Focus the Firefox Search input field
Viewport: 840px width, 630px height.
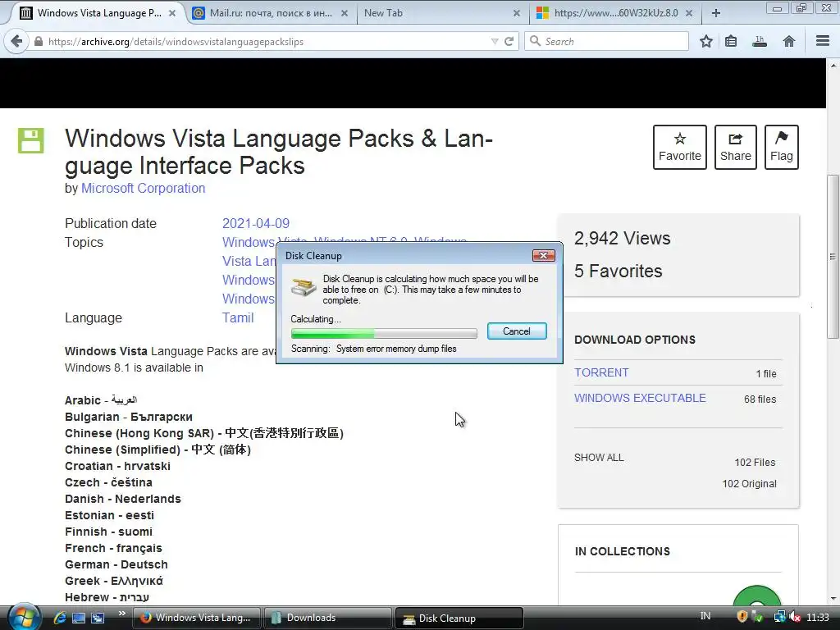pos(606,41)
